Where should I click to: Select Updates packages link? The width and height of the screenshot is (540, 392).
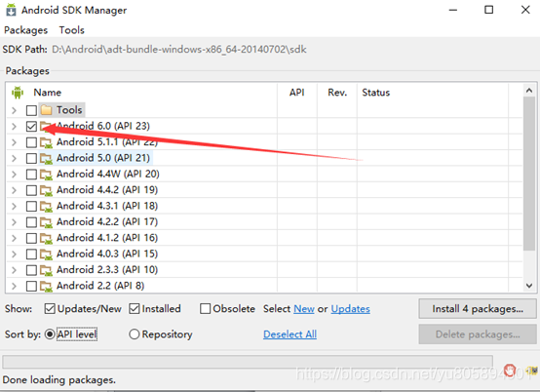click(351, 309)
